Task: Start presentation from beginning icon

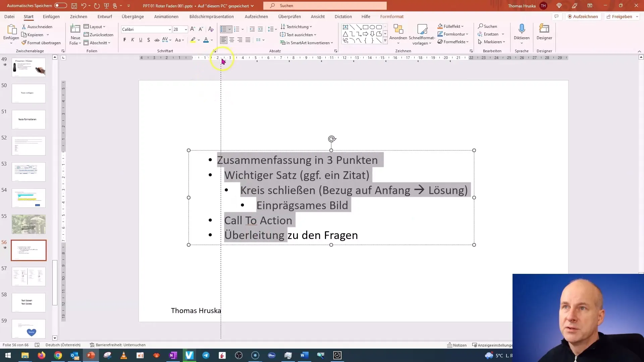Action: (106, 6)
